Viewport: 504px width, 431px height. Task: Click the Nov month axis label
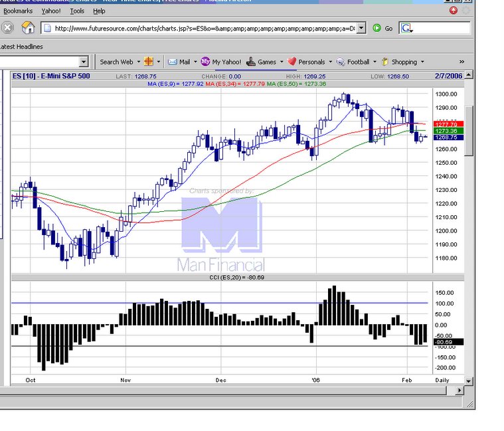click(126, 381)
